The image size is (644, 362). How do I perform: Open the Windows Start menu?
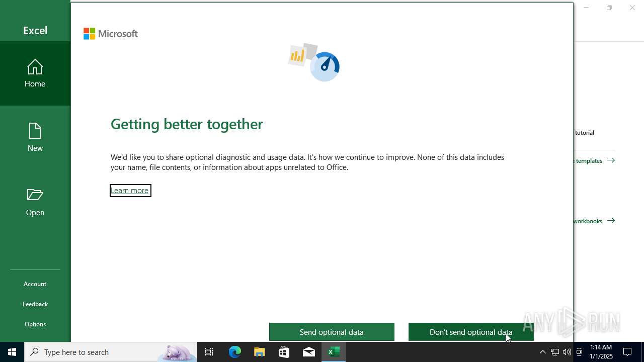coord(12,352)
